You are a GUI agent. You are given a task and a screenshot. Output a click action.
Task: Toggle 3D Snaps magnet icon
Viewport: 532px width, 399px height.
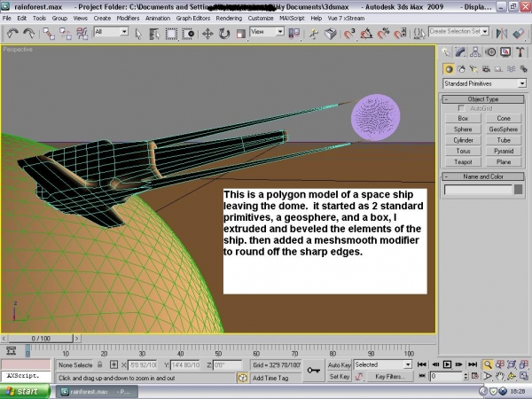click(x=349, y=34)
